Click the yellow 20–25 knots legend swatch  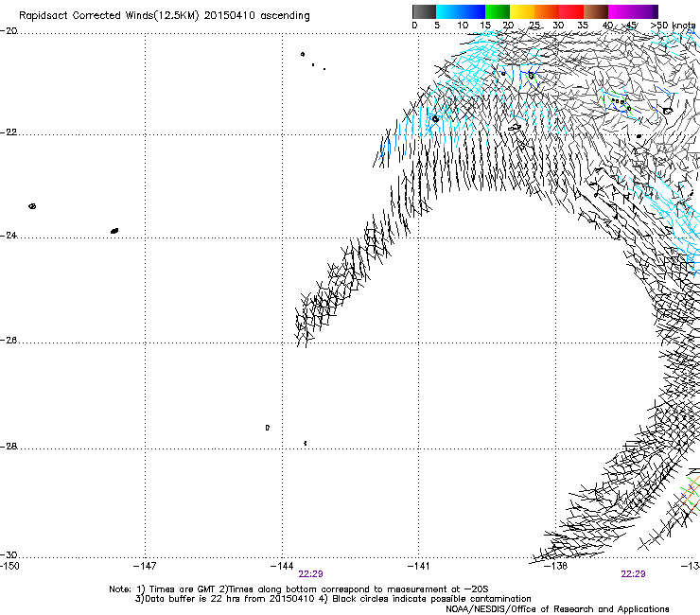tap(522, 11)
